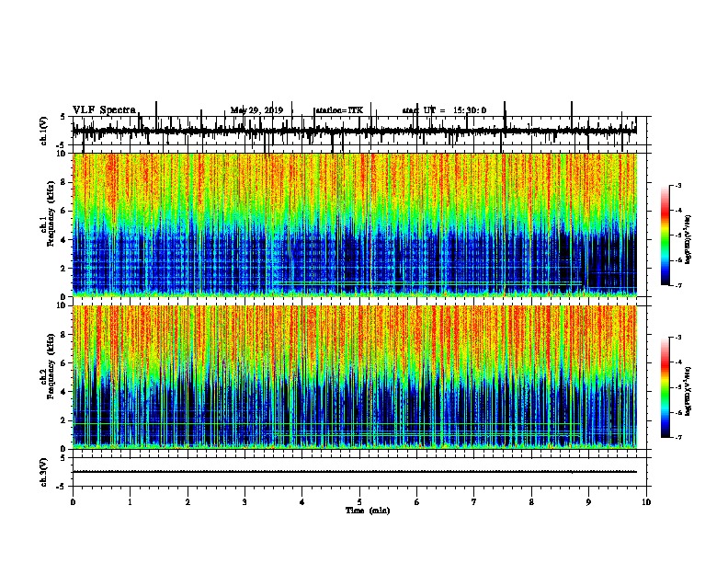This screenshot has width=728, height=563.
Task: Click the "Time (min)" x-axis label
Action: point(368,511)
